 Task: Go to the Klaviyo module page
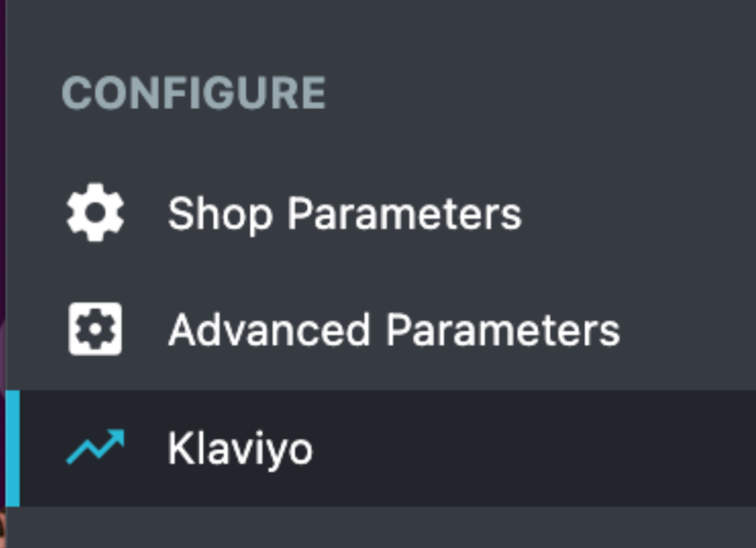coord(240,450)
